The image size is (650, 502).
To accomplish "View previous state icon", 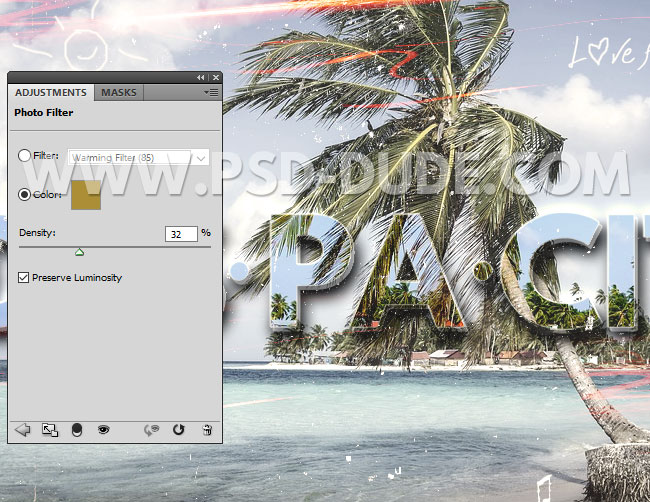I will point(151,430).
